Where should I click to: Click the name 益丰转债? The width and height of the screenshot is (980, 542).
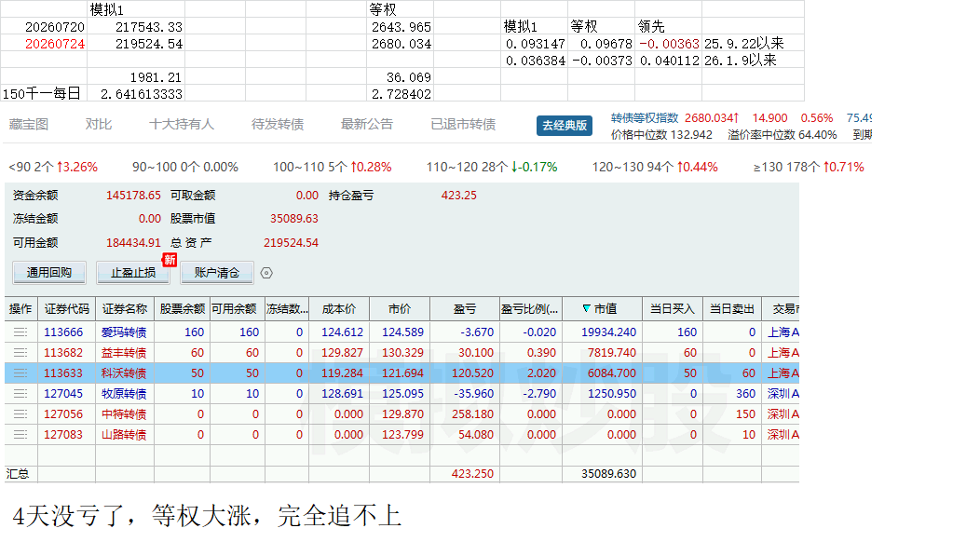[x=124, y=353]
